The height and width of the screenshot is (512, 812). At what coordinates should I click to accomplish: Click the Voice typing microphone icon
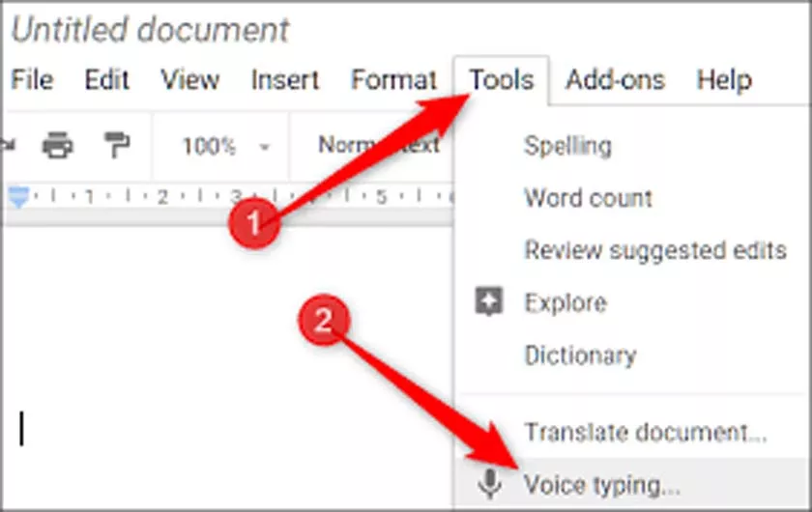pyautogui.click(x=489, y=484)
